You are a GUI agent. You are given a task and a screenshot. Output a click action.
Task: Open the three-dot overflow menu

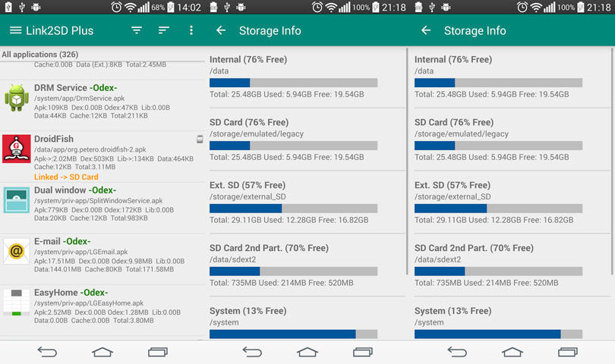click(191, 30)
